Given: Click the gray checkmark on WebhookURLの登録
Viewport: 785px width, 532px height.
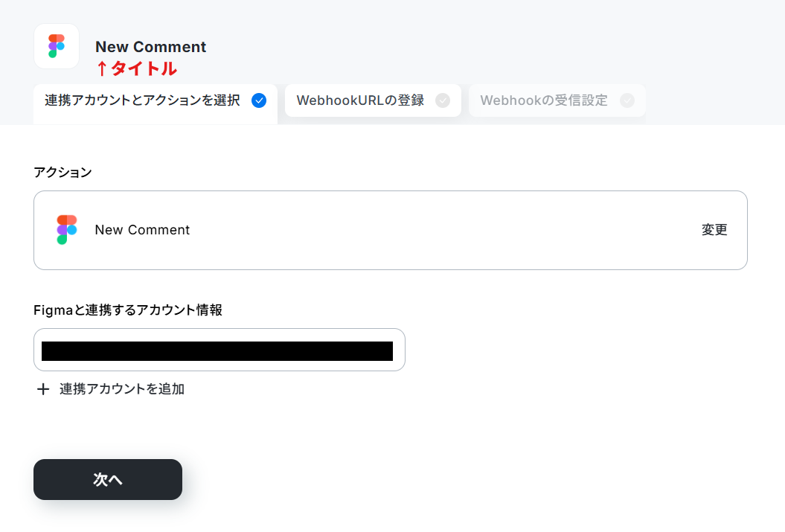Looking at the screenshot, I should tap(443, 100).
